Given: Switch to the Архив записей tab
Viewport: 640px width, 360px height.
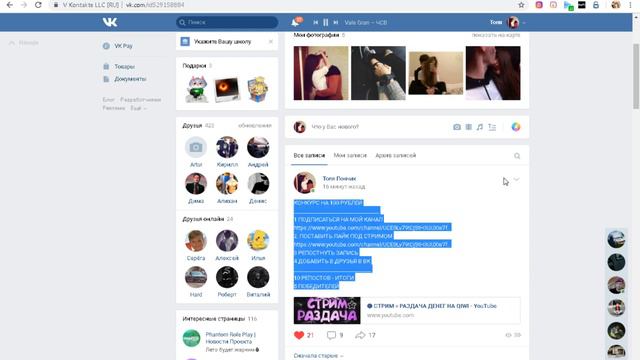Looking at the screenshot, I should tap(396, 155).
